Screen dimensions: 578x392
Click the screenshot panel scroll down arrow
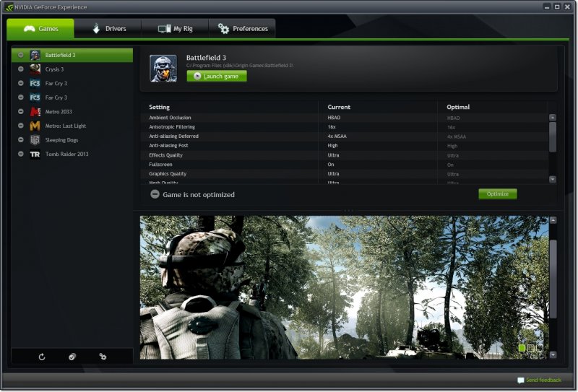pos(553,354)
